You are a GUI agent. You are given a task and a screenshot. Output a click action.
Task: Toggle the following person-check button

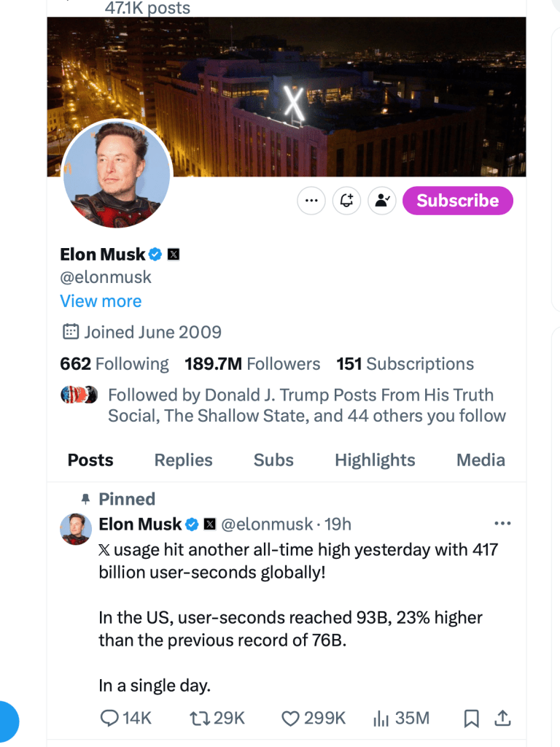(381, 201)
